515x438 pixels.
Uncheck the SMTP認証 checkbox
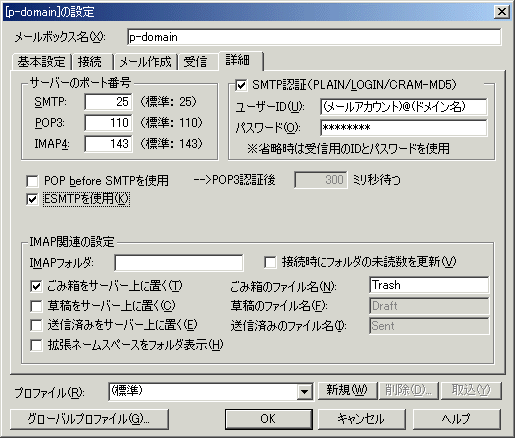(241, 85)
